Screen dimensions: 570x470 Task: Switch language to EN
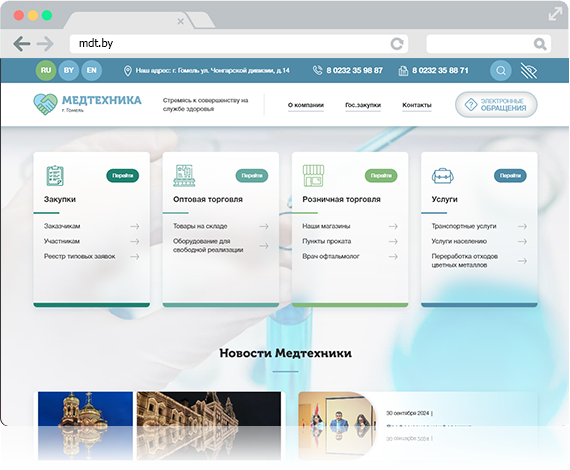[92, 70]
